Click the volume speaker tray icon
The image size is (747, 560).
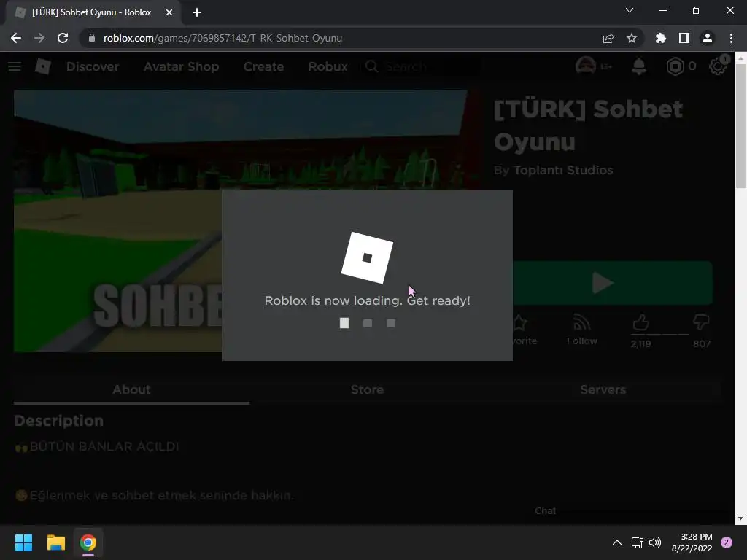pyautogui.click(x=655, y=542)
